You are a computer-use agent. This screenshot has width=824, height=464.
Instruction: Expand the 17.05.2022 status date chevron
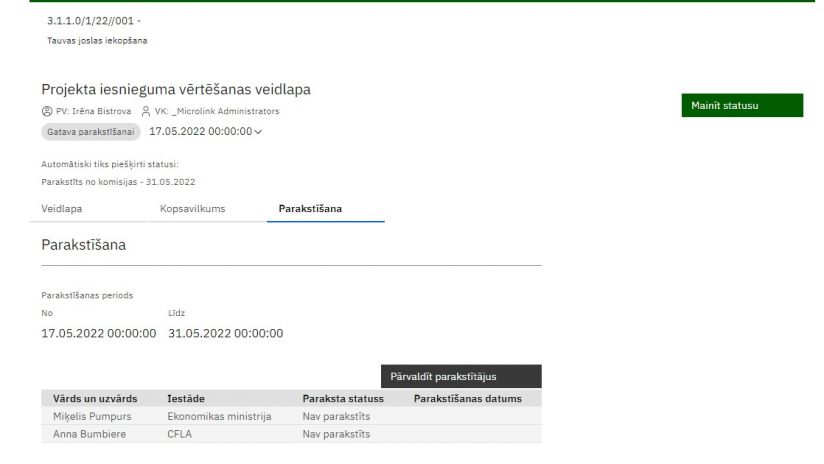259,132
